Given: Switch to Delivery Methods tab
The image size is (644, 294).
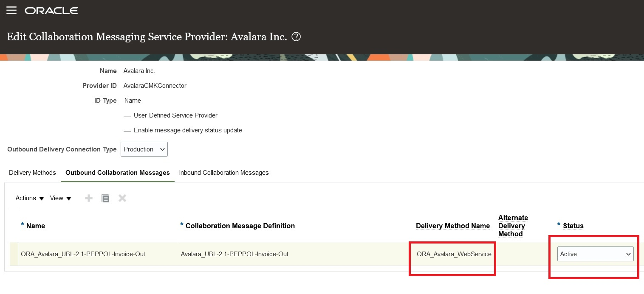Looking at the screenshot, I should tap(32, 173).
